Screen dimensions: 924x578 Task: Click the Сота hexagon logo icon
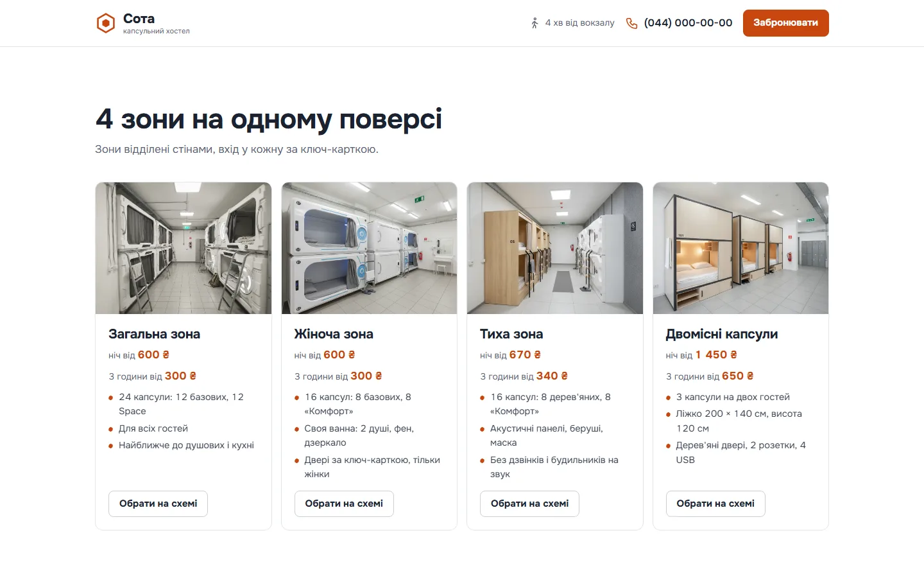point(105,23)
